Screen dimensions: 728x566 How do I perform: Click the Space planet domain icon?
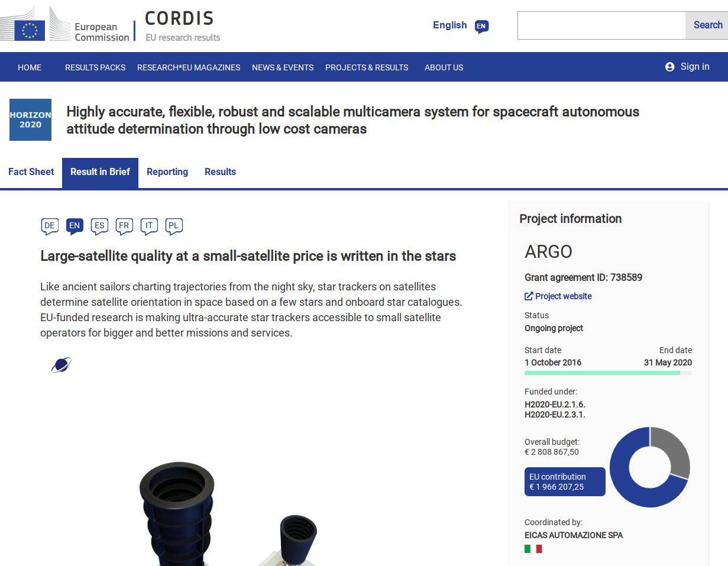[61, 365]
